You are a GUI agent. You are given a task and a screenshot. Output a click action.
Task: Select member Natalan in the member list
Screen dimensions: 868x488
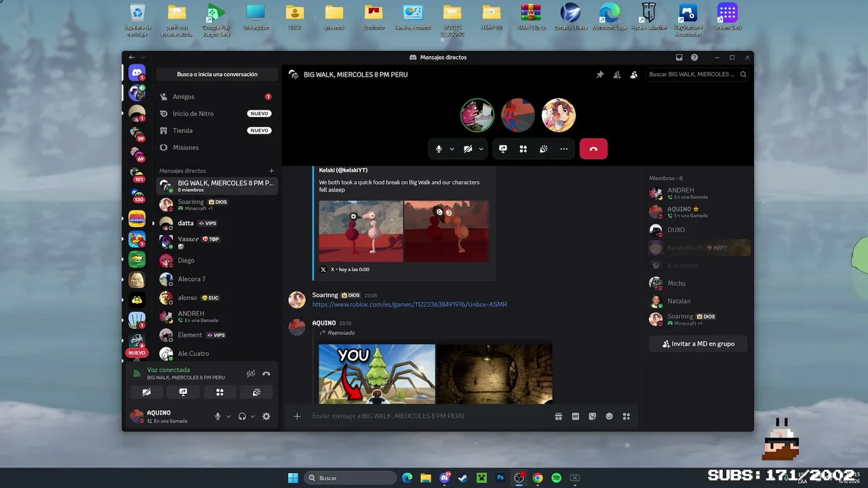700,301
